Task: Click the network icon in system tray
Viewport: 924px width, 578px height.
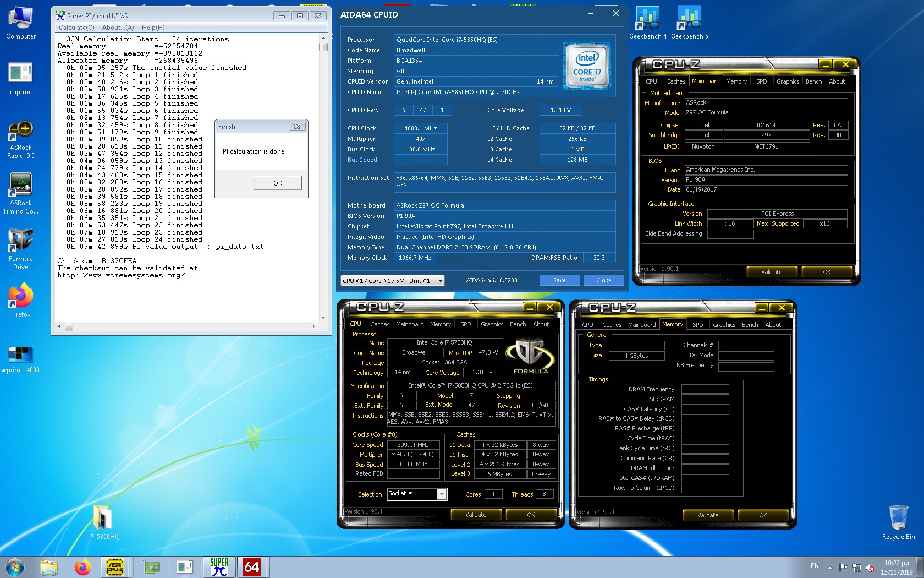Action: (x=857, y=567)
